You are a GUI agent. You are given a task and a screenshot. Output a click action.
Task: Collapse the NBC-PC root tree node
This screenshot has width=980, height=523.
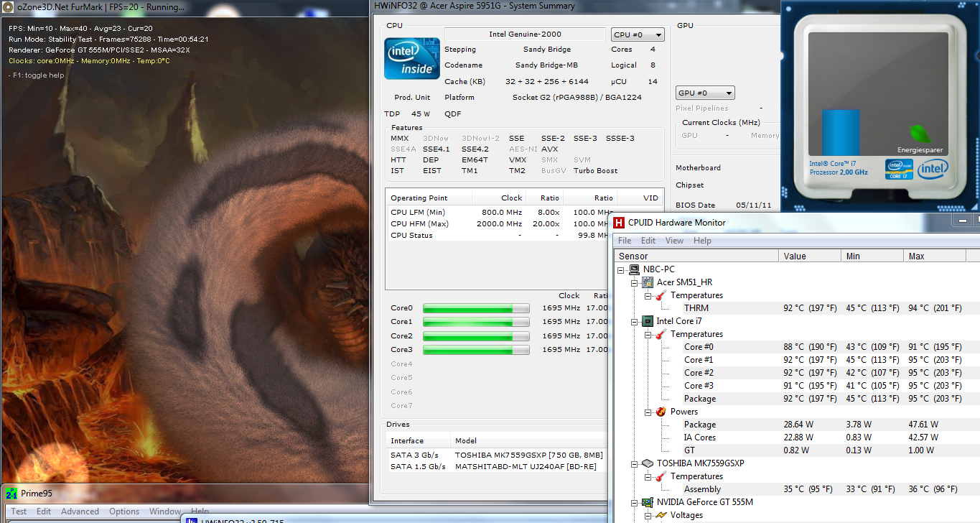(622, 269)
